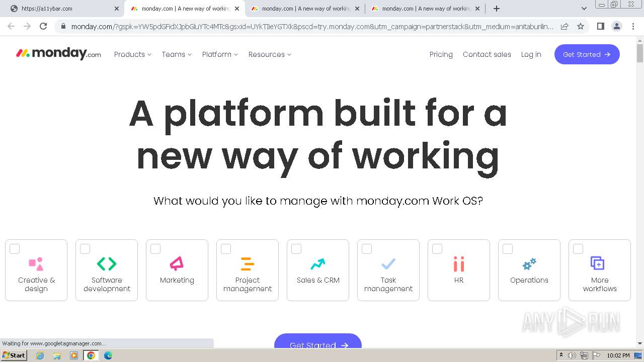The width and height of the screenshot is (644, 362).
Task: Click the page vertical scrollbar thumb
Action: (x=640, y=53)
